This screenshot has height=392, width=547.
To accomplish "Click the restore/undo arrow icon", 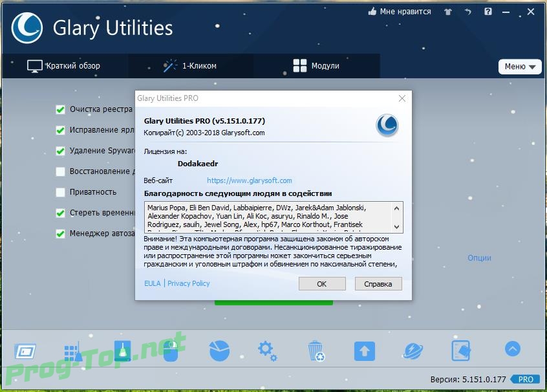I will pyautogui.click(x=468, y=12).
